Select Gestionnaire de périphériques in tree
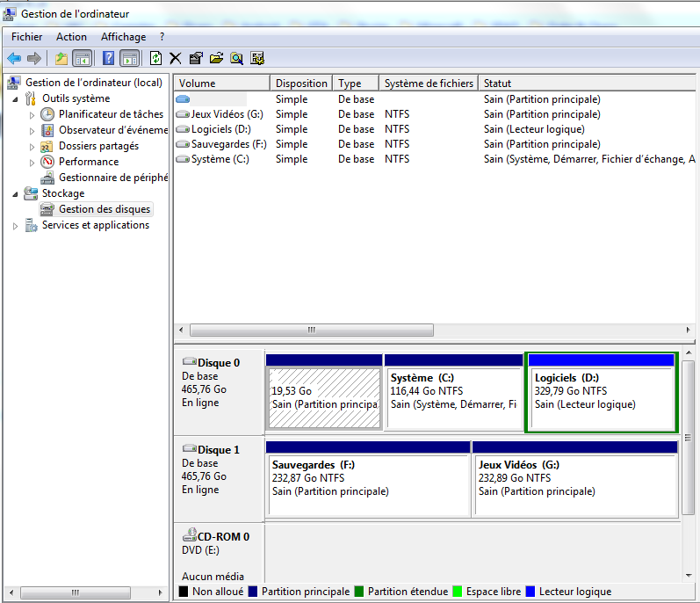 tap(112, 178)
